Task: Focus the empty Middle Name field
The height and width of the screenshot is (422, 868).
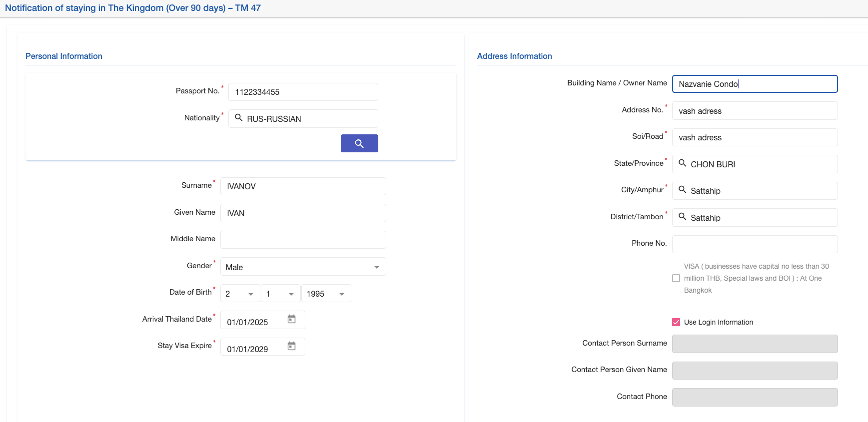Action: pos(303,240)
